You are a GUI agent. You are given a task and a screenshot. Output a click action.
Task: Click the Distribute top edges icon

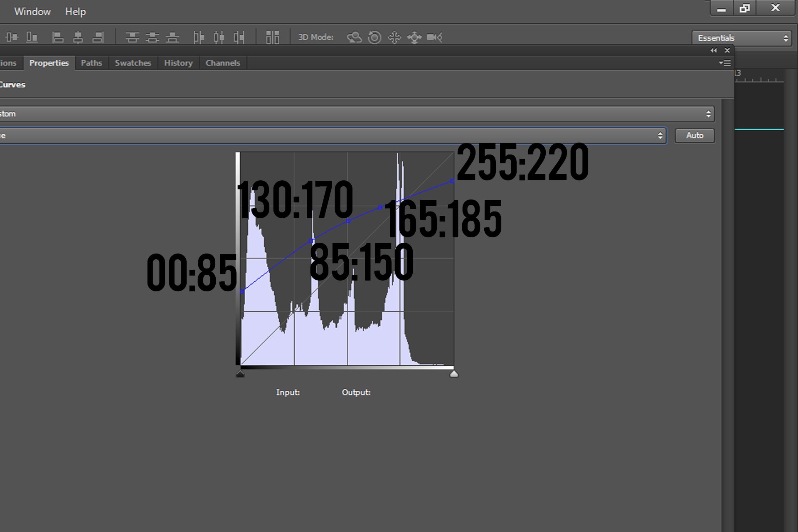132,37
